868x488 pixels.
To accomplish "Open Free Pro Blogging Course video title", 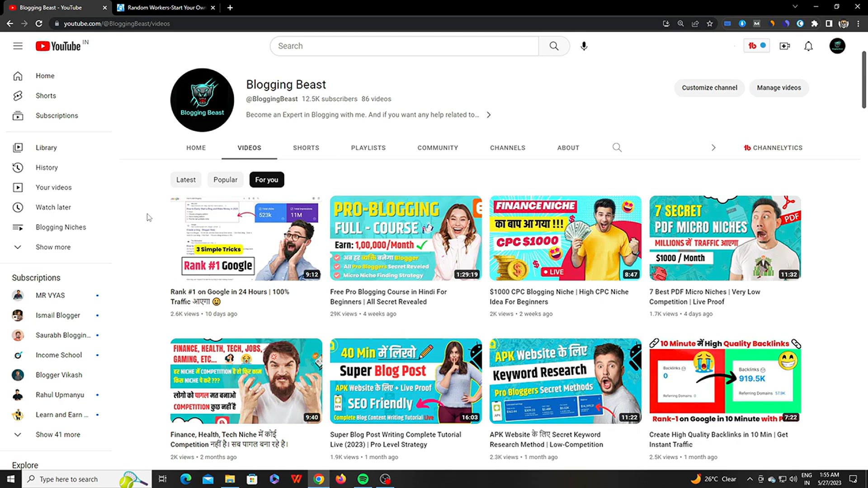I will pyautogui.click(x=388, y=297).
